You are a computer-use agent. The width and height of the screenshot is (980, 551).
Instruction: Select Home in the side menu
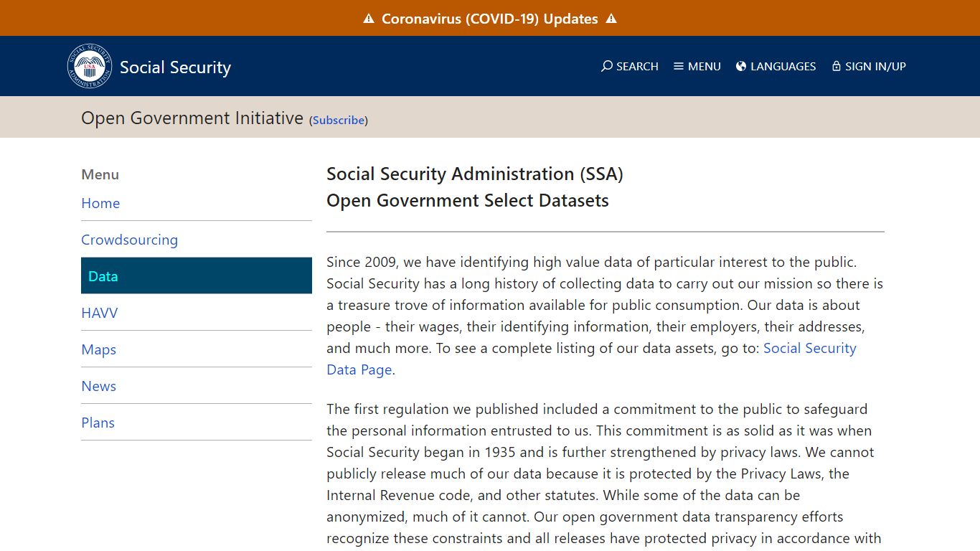pos(100,203)
